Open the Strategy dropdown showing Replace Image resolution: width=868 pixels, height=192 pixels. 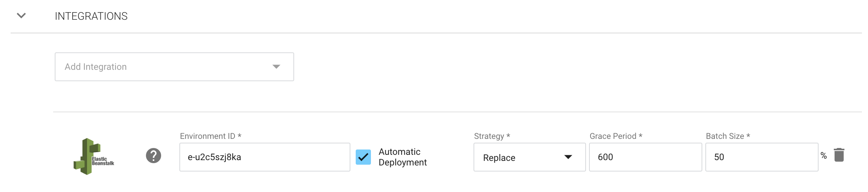(524, 157)
